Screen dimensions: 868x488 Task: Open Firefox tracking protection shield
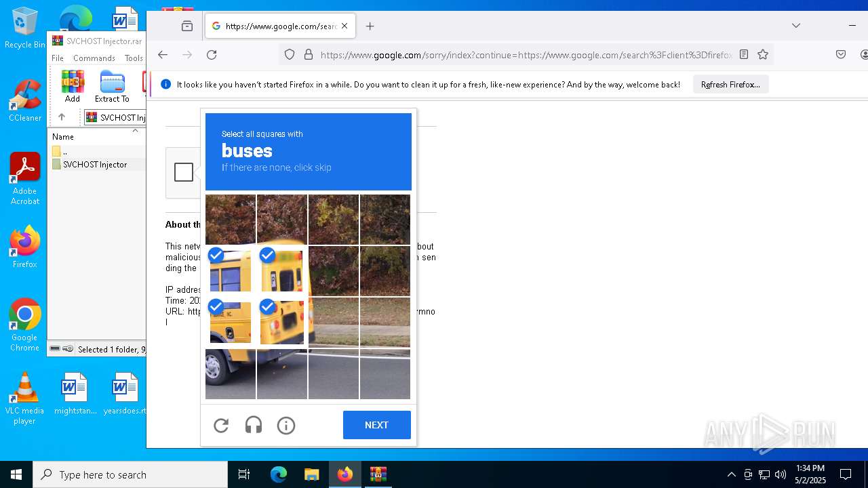pos(290,55)
